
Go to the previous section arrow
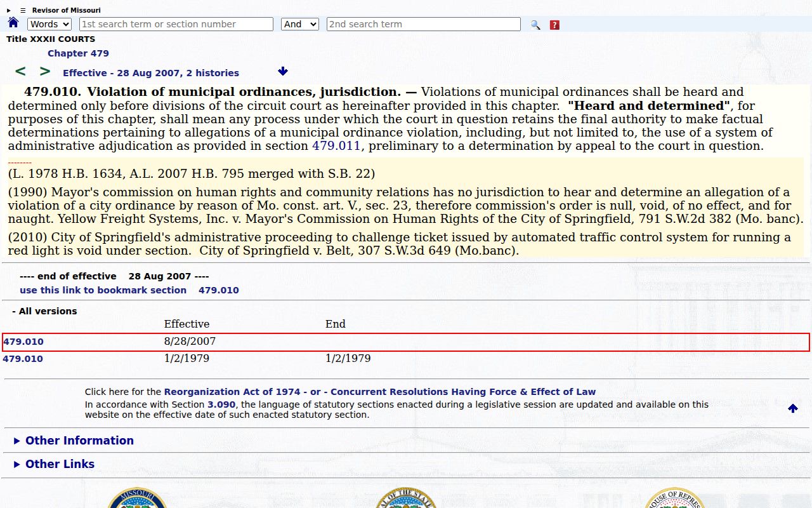20,71
